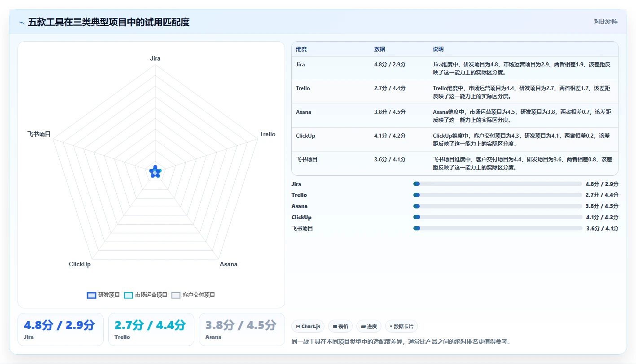Open the Asana 3.8分 / 4.5分 data card
Image resolution: width=636 pixels, height=364 pixels.
point(242,329)
